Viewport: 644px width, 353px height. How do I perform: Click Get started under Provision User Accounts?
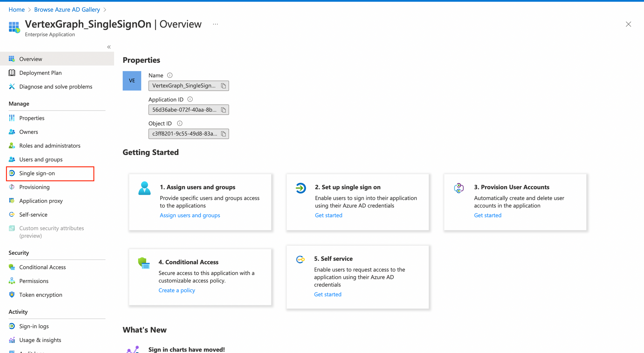[488, 215]
